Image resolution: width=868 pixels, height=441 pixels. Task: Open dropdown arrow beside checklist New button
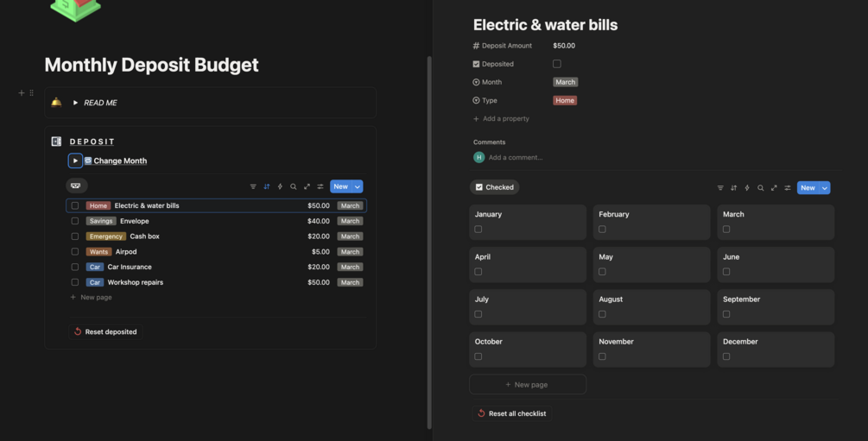coord(825,188)
